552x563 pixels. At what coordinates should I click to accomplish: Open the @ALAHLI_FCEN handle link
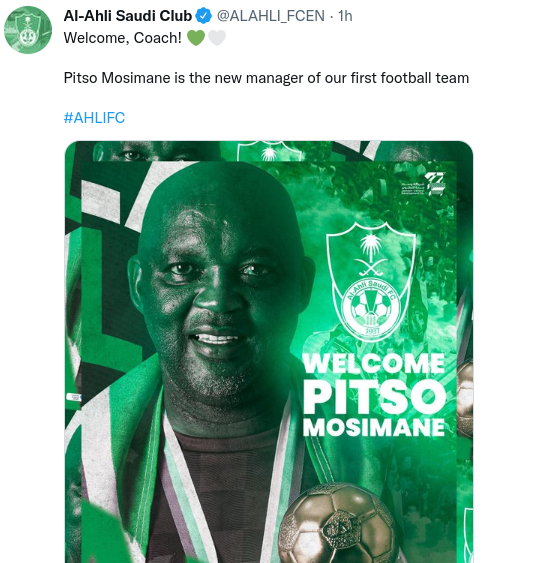(x=271, y=16)
